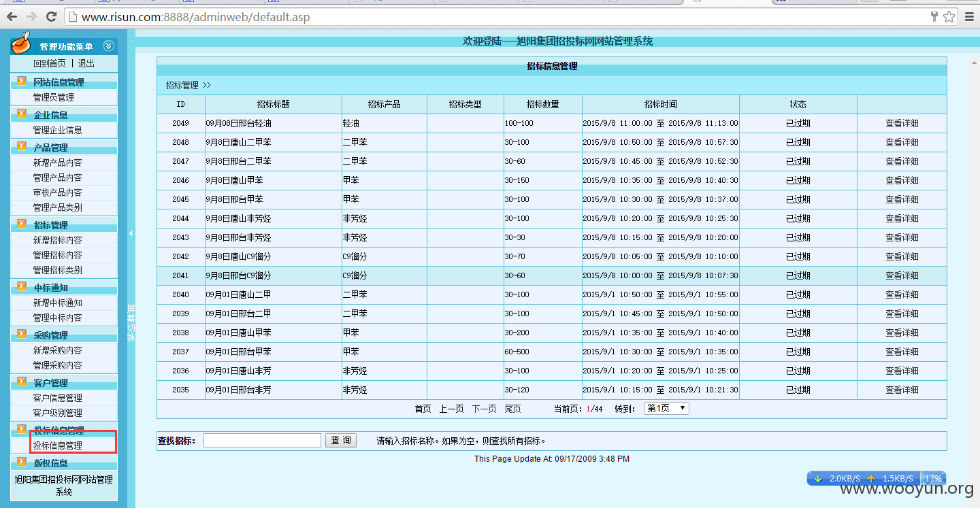Viewport: 980px width, 508px height.
Task: Click the address bar URL
Action: [x=195, y=17]
